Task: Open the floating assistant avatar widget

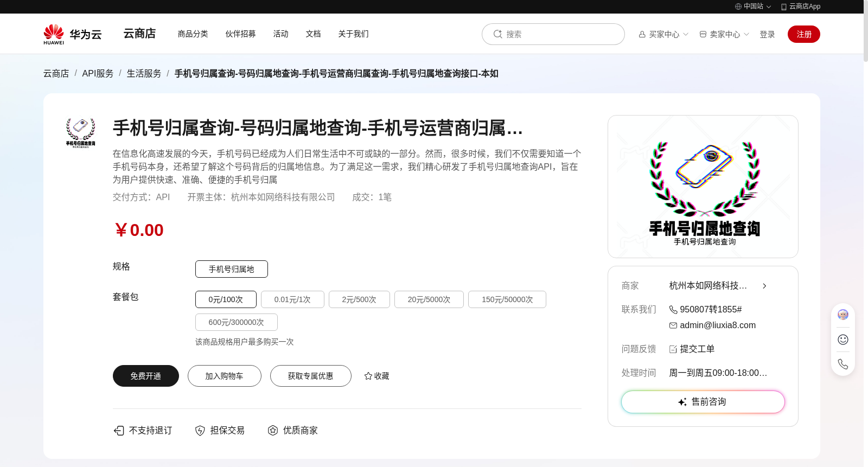Action: [x=843, y=315]
